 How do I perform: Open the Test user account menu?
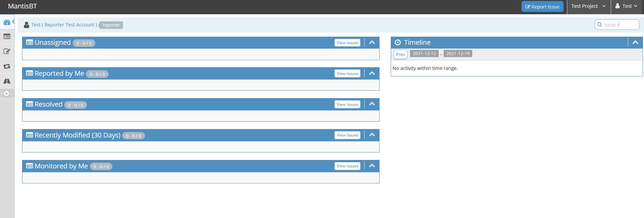pos(627,6)
